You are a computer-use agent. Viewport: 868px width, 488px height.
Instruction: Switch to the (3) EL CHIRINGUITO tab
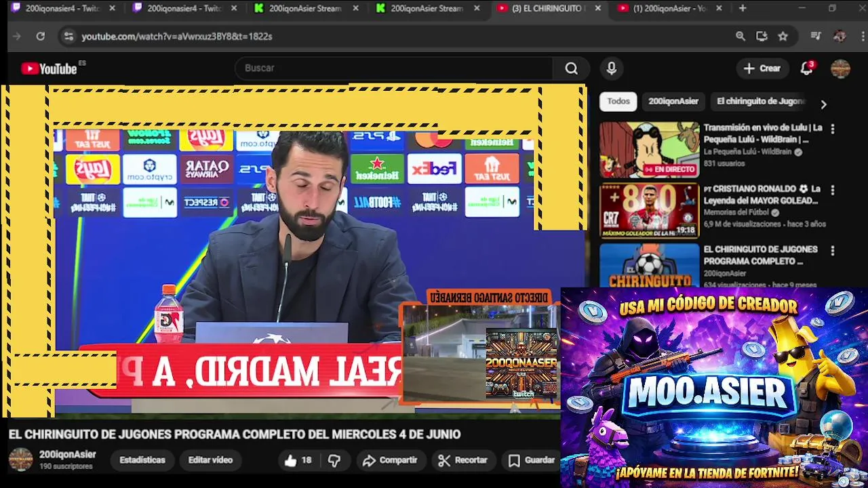coord(548,8)
